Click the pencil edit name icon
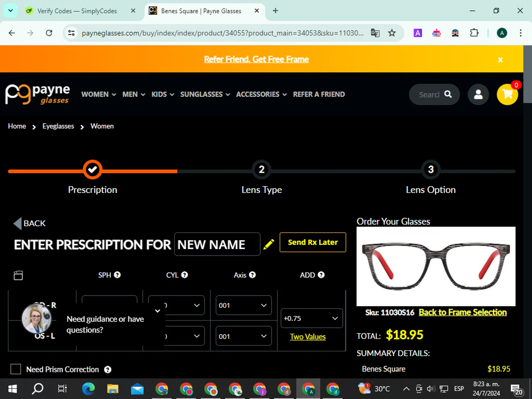 coord(269,244)
